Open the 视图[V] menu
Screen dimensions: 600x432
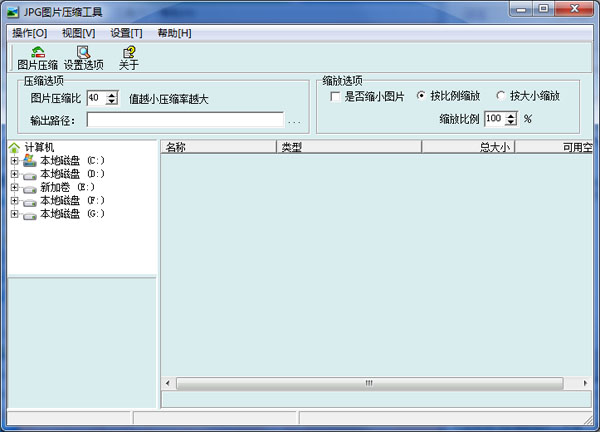pyautogui.click(x=78, y=33)
